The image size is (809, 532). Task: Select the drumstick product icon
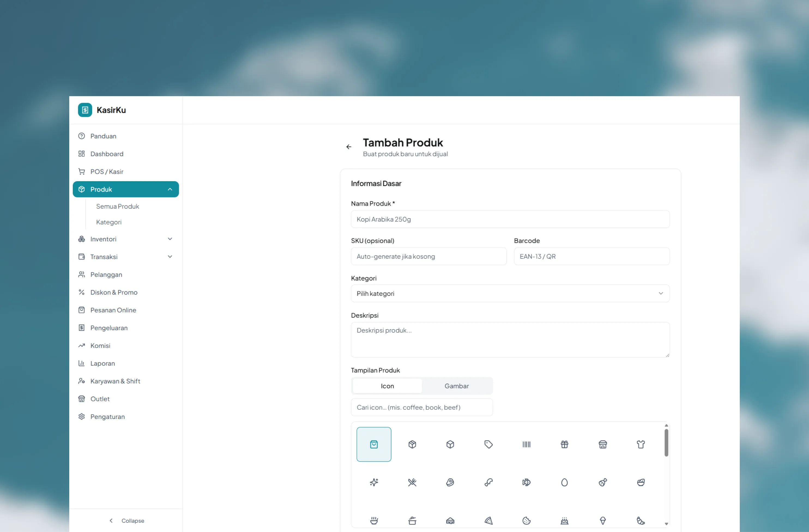tap(488, 482)
